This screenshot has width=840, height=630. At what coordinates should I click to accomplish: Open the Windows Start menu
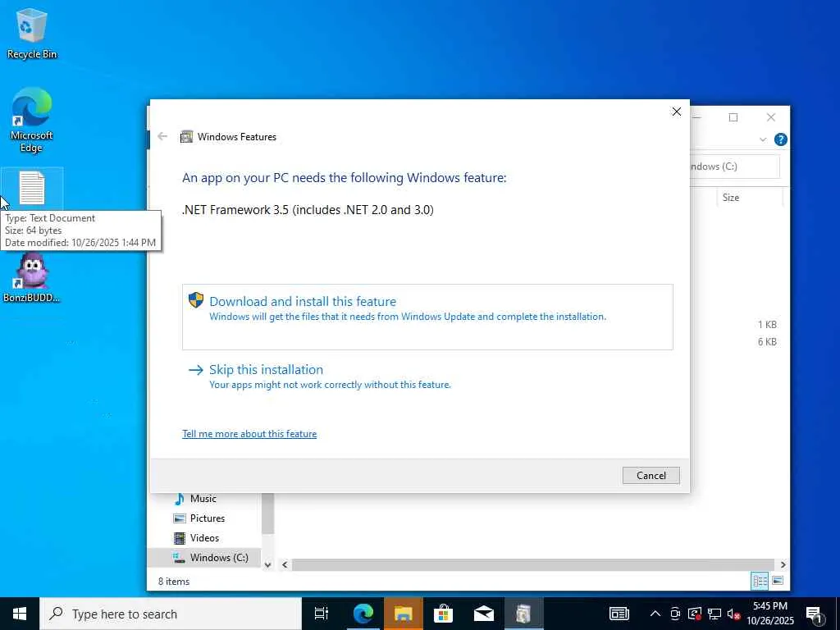coord(20,614)
